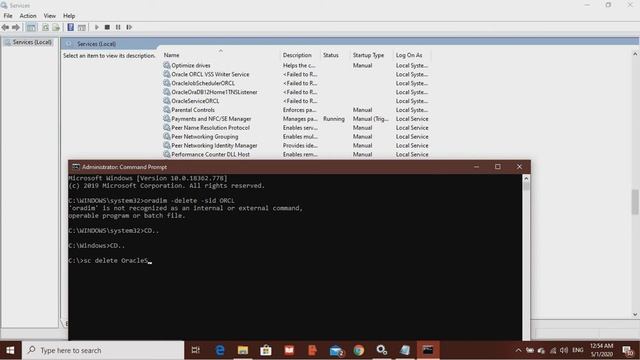This screenshot has width=640, height=360.
Task: Open Microsoft Store from the taskbar
Action: click(x=266, y=350)
